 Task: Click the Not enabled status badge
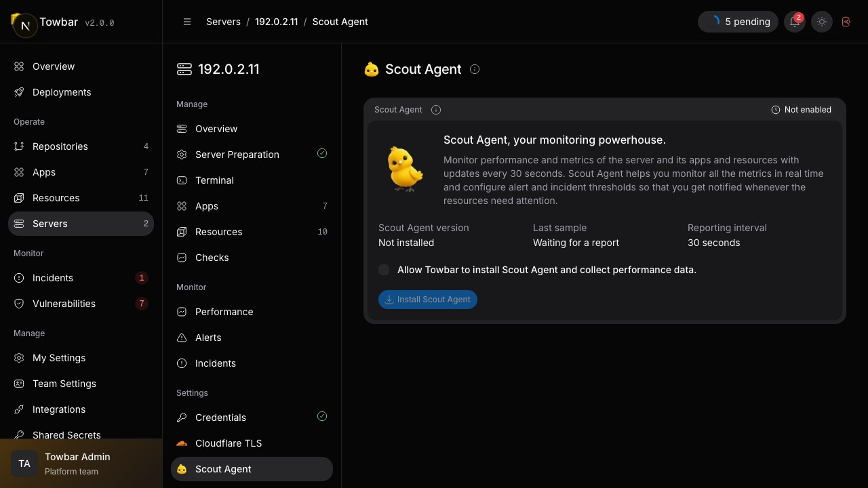802,110
